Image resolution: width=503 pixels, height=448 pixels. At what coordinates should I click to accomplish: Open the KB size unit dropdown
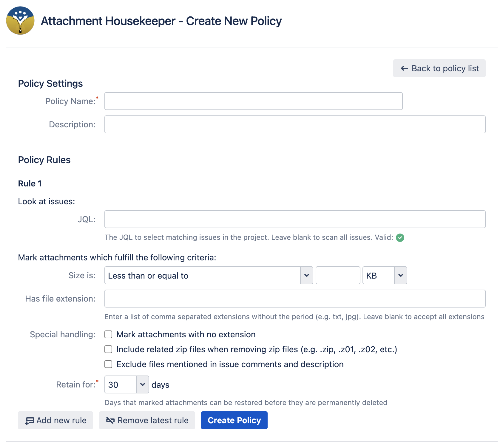(x=384, y=275)
